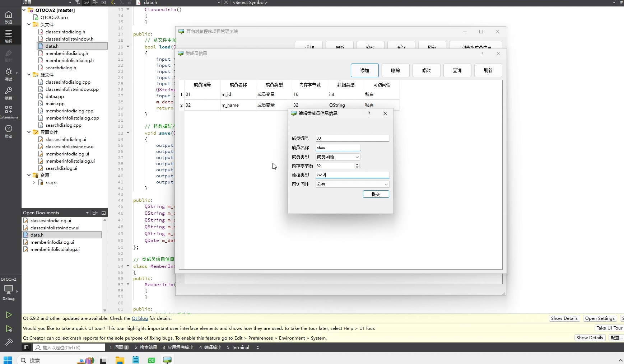Open the data.h file selector dropdown
Image resolution: width=624 pixels, height=364 pixels.
point(219,3)
